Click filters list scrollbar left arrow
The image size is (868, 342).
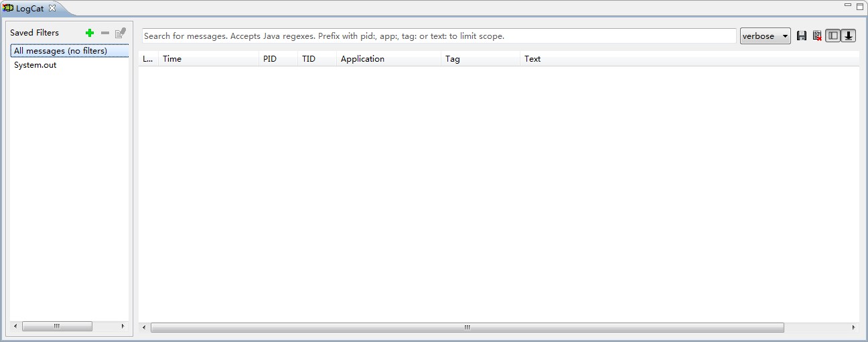tap(16, 327)
